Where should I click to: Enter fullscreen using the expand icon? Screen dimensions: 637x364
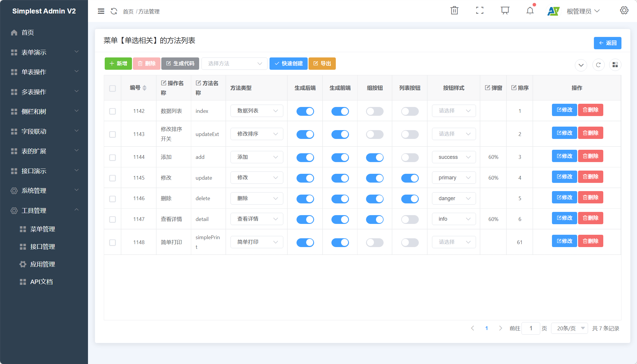(480, 10)
